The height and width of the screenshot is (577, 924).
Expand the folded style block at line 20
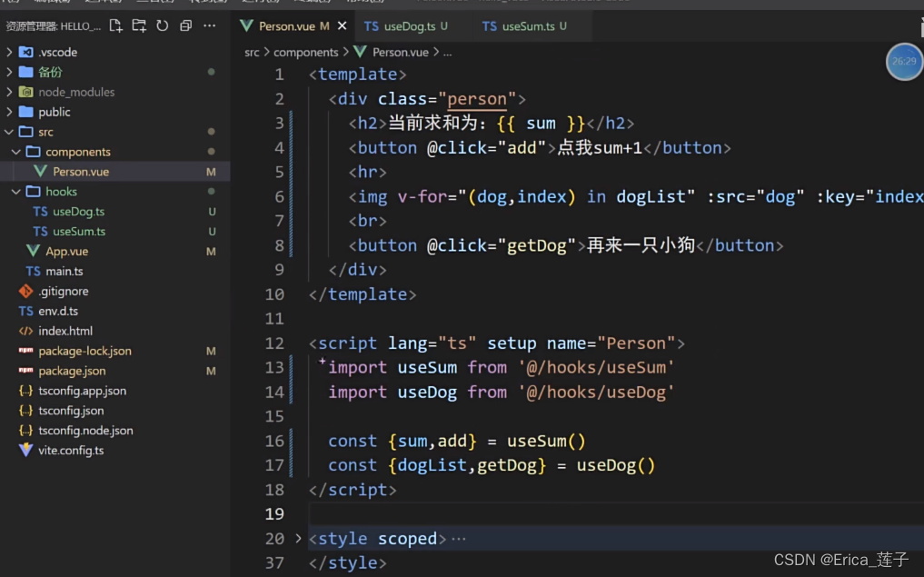[x=298, y=538]
